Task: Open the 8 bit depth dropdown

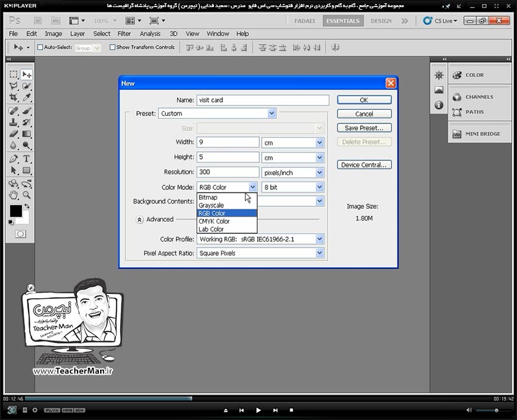Action: tap(293, 187)
